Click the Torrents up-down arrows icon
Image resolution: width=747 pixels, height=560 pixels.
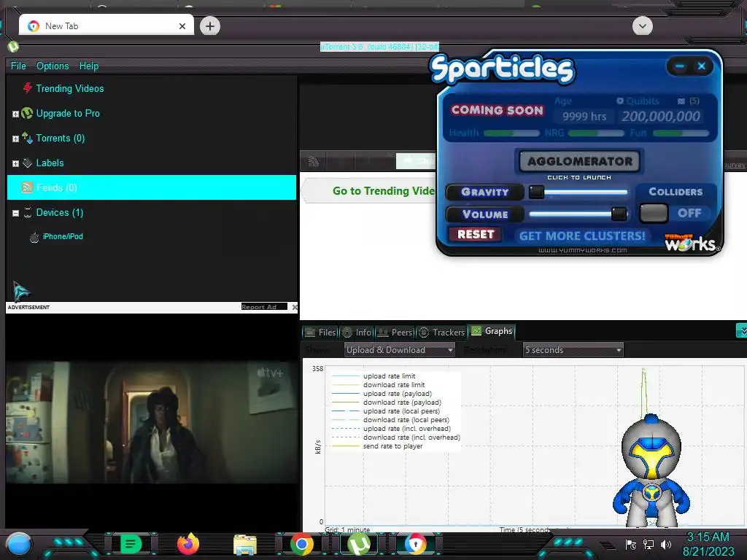tap(27, 138)
